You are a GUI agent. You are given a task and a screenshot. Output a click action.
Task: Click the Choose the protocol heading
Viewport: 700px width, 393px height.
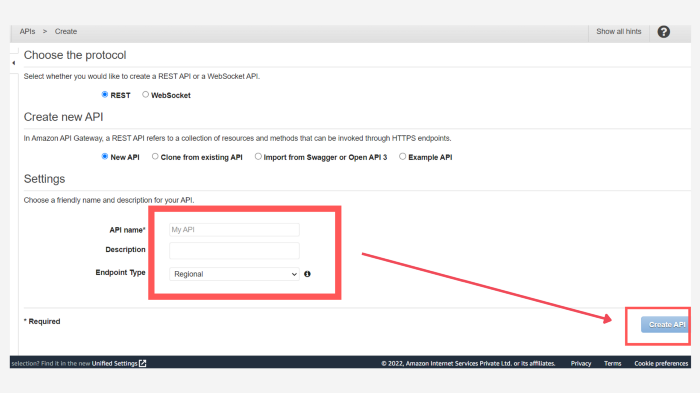tap(75, 55)
